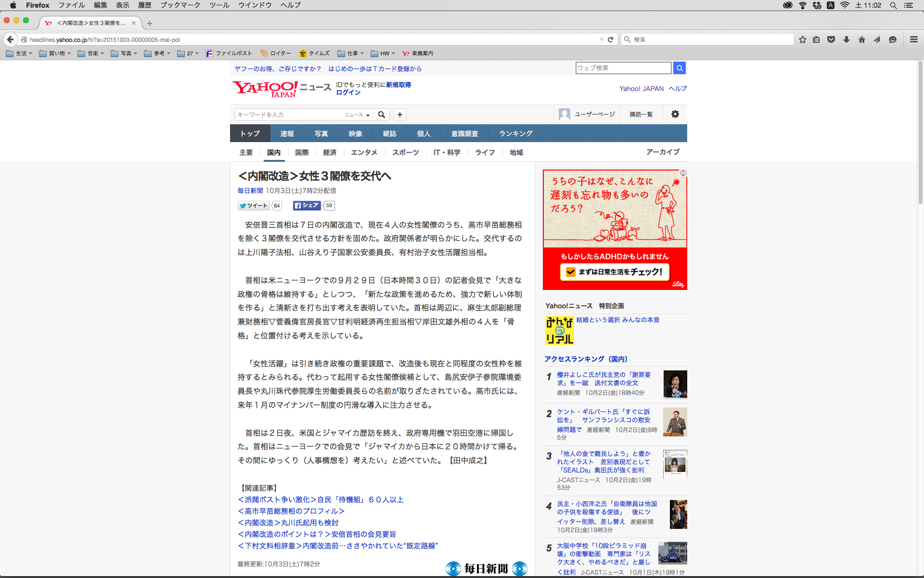The height and width of the screenshot is (578, 924).
Task: Click the ツイート share button
Action: click(x=254, y=206)
